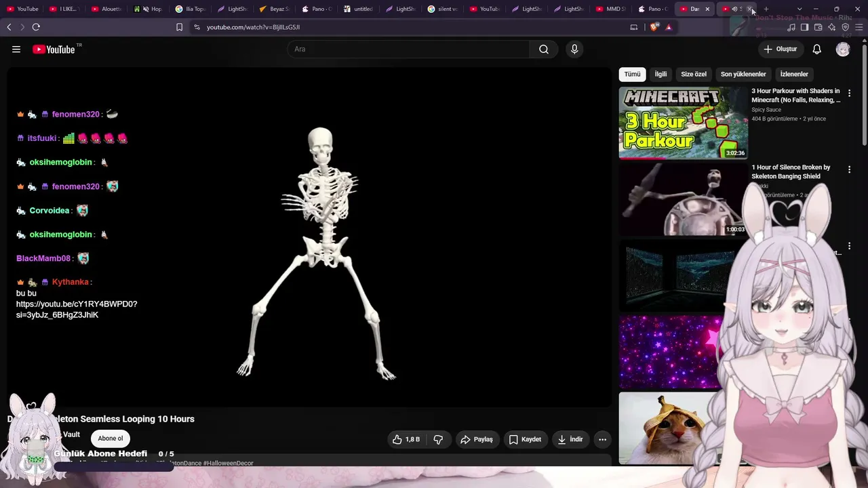Open the Leo AI sparkle icon

pyautogui.click(x=831, y=27)
